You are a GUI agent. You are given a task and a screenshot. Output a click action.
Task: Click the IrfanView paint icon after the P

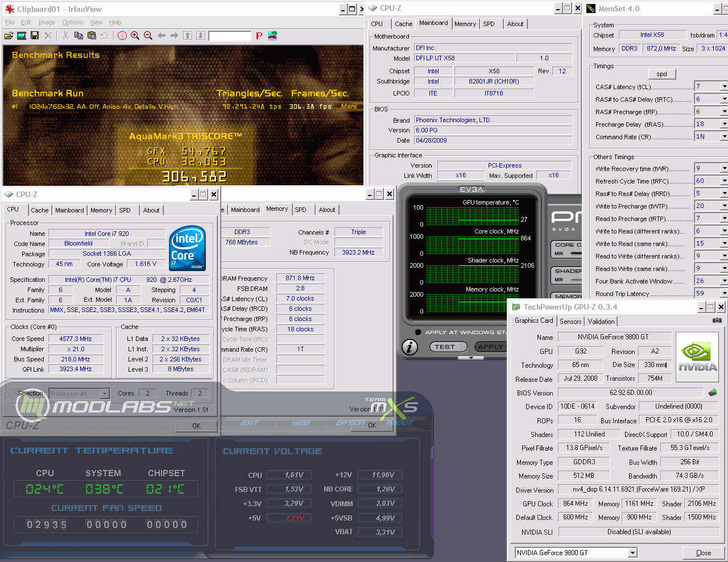point(272,36)
